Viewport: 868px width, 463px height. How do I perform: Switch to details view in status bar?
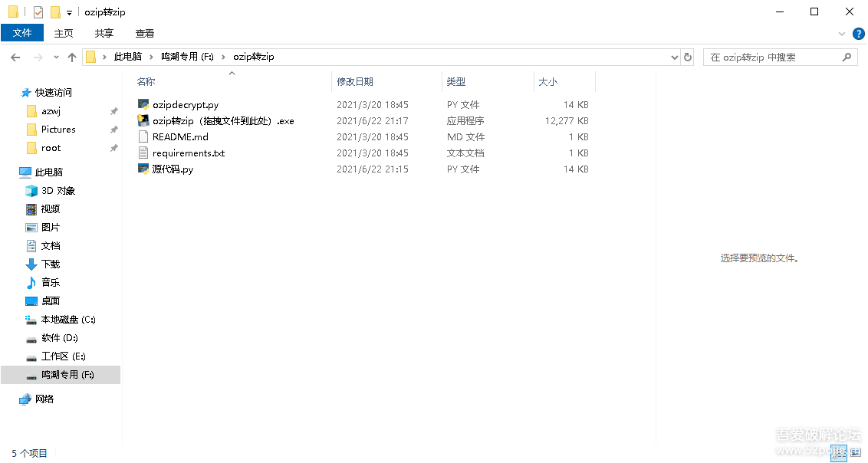[839, 453]
